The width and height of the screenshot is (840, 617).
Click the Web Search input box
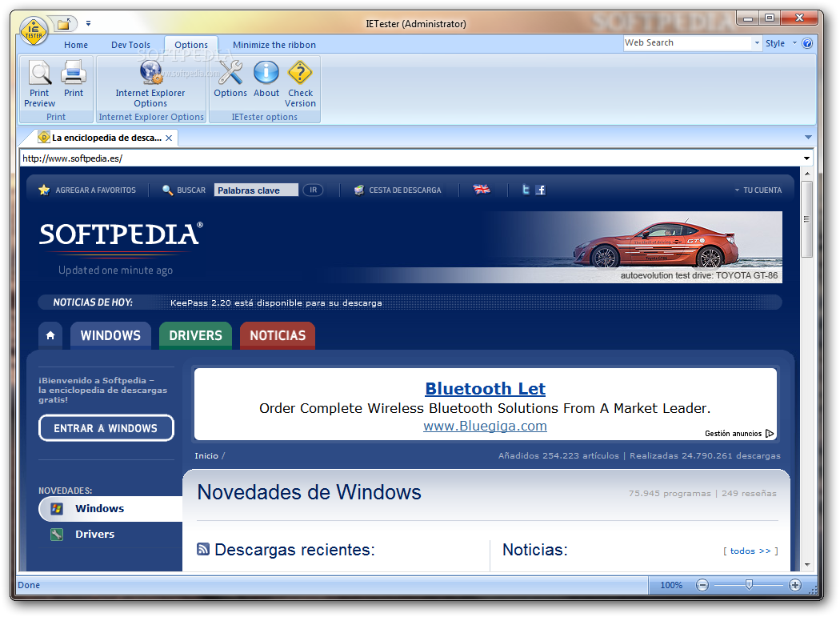688,43
